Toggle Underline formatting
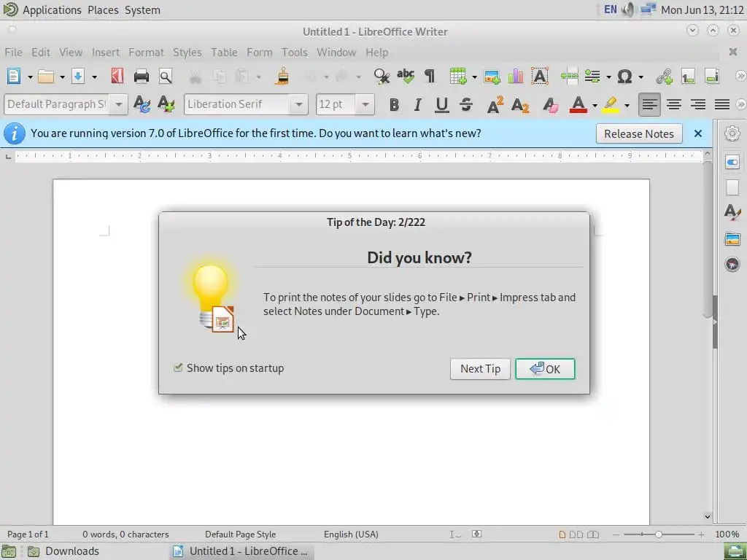747x560 pixels. point(441,105)
